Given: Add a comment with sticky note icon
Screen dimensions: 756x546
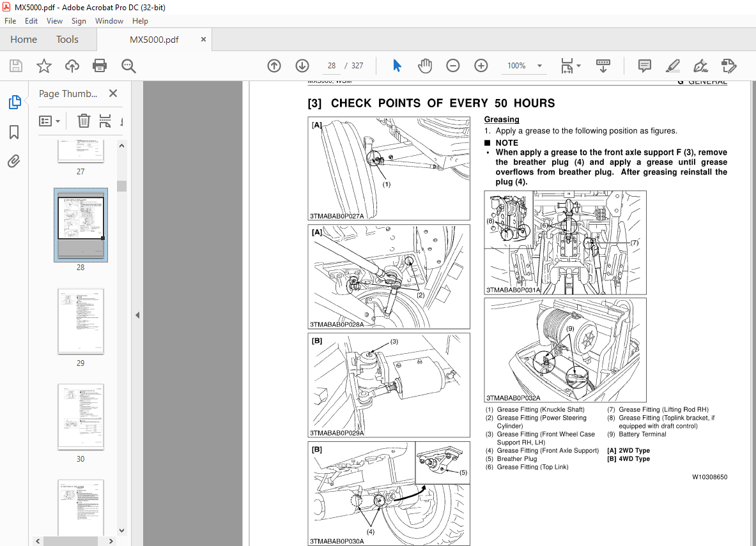Looking at the screenshot, I should [645, 66].
